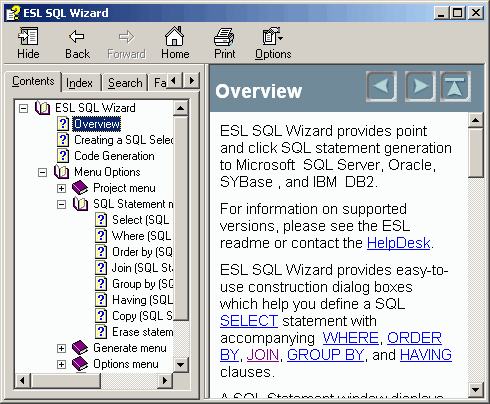490x404 pixels.
Task: Click the topic icon beside Where (SQL
Action: (101, 236)
